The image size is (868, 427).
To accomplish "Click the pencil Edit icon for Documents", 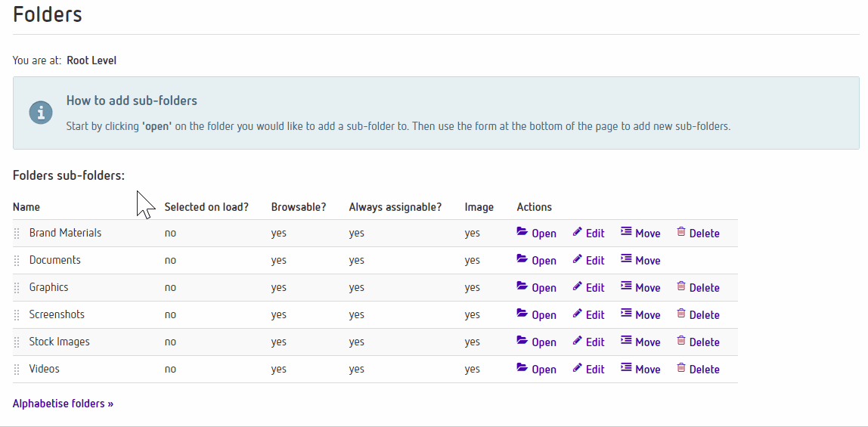I will tap(578, 258).
